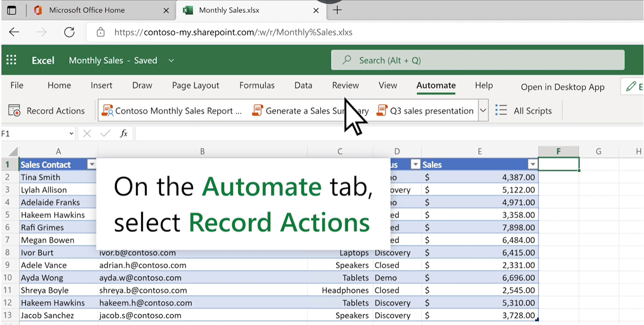Run the Q3 sales presentation script
644x325 pixels.
tap(425, 111)
